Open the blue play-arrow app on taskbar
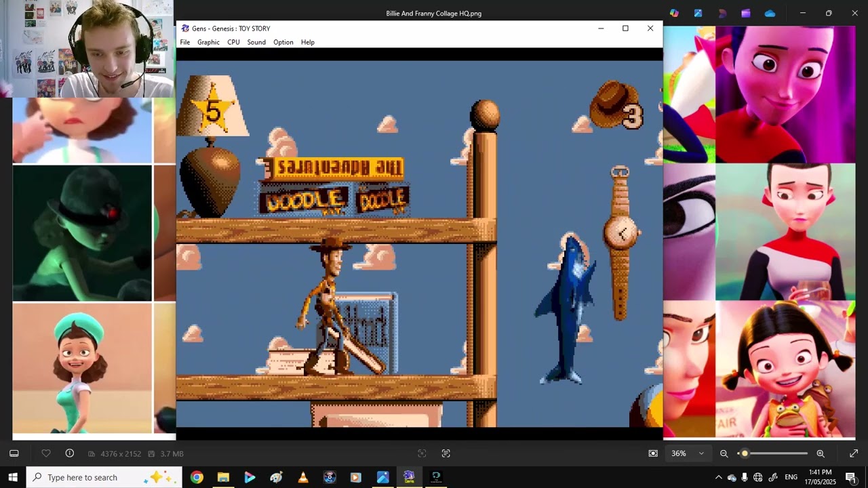Screen dimensions: 868x488 point(250,477)
